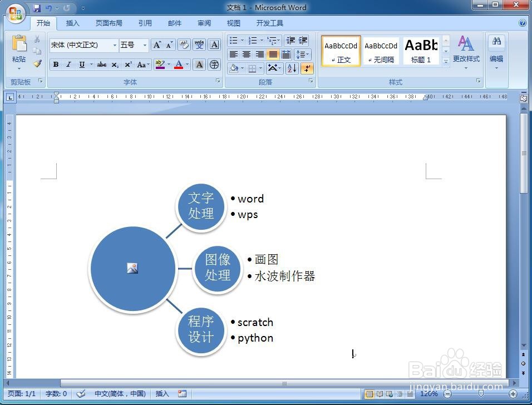Click spelling check icon in status bar
The height and width of the screenshot is (405, 532).
tap(81, 393)
